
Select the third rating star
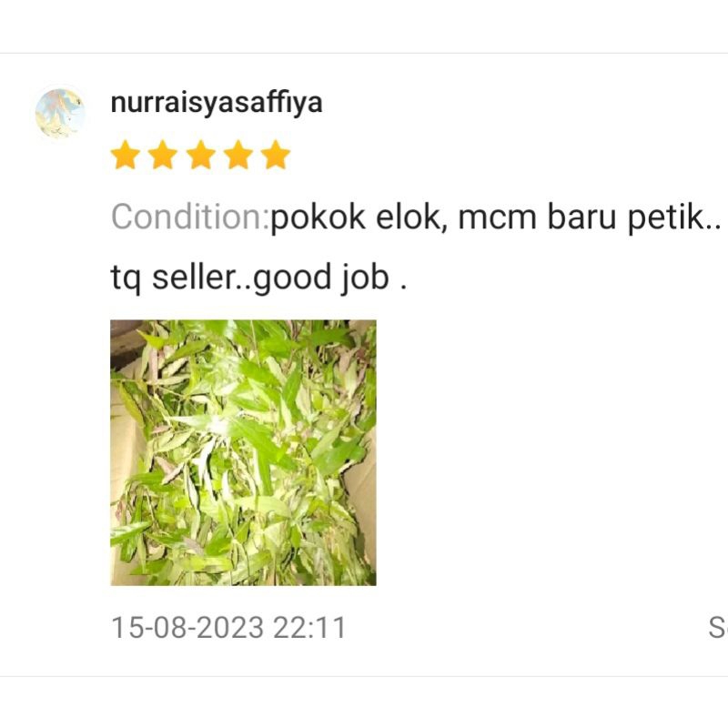point(200,155)
